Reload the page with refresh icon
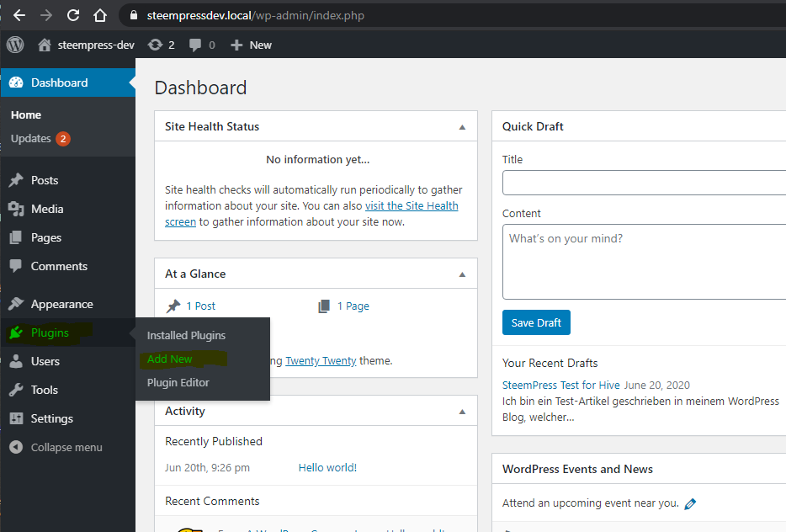Screen dimensions: 786x532 click(x=73, y=15)
